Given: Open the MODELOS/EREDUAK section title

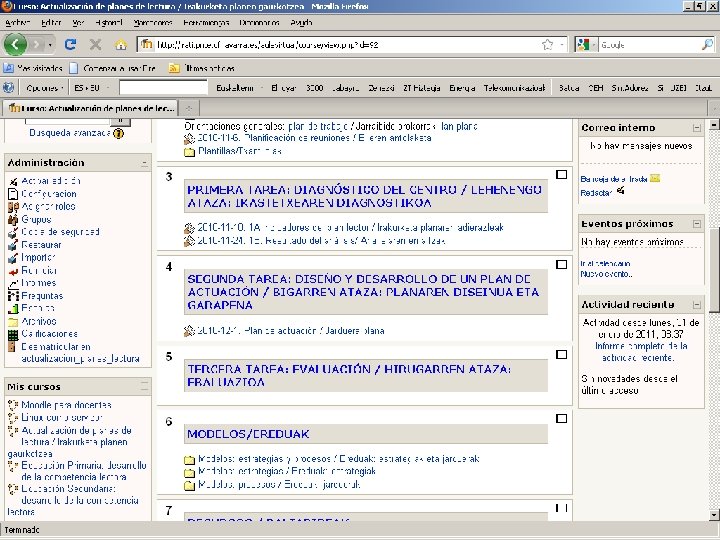Looking at the screenshot, I should click(248, 434).
